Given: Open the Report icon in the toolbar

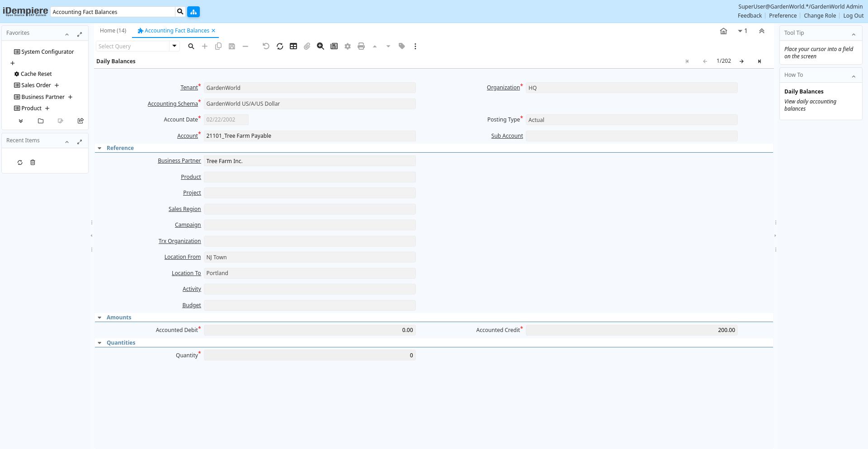Looking at the screenshot, I should pos(334,47).
